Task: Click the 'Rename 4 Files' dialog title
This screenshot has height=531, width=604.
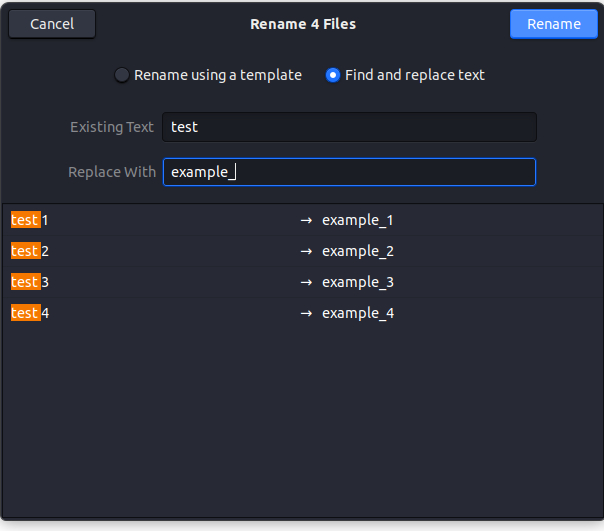Action: 302,24
